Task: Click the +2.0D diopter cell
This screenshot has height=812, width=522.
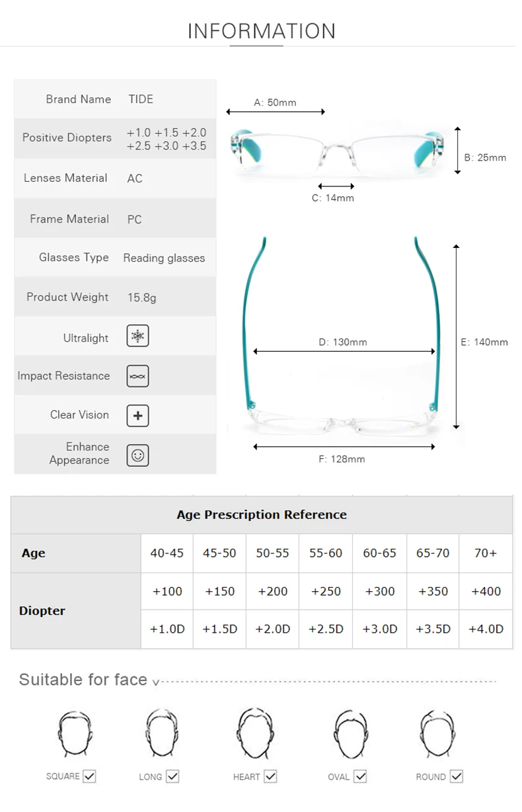Action: pyautogui.click(x=273, y=629)
